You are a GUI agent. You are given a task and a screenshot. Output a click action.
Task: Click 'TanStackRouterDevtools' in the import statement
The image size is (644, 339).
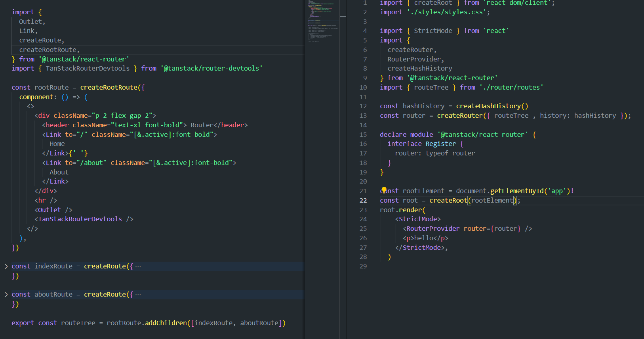tap(88, 69)
